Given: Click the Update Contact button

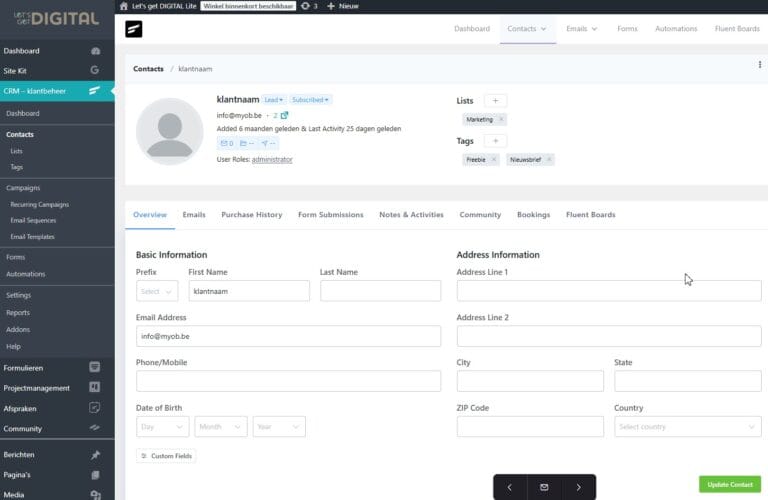Looking at the screenshot, I should (x=729, y=485).
